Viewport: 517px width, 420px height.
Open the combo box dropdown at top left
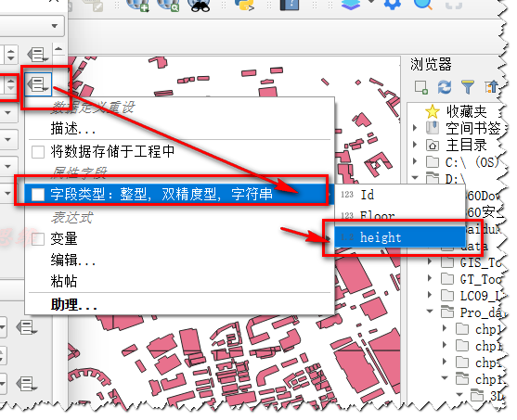pyautogui.click(x=55, y=26)
